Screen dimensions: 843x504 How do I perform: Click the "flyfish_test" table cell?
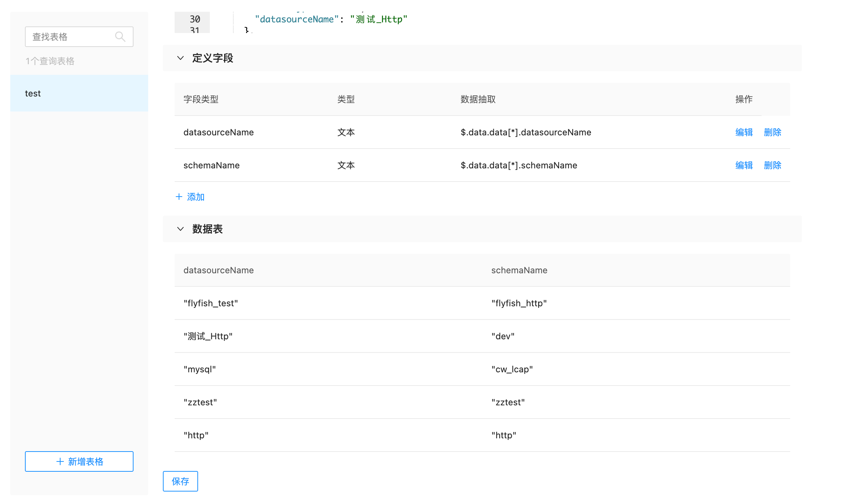[211, 303]
